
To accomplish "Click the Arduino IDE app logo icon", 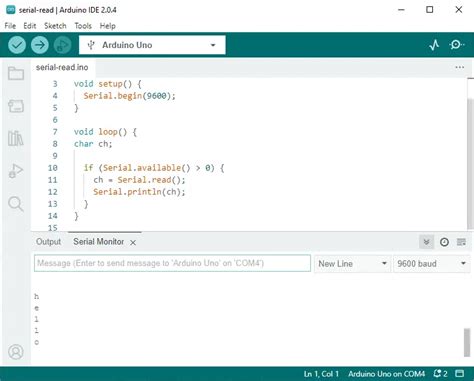I will [11, 10].
